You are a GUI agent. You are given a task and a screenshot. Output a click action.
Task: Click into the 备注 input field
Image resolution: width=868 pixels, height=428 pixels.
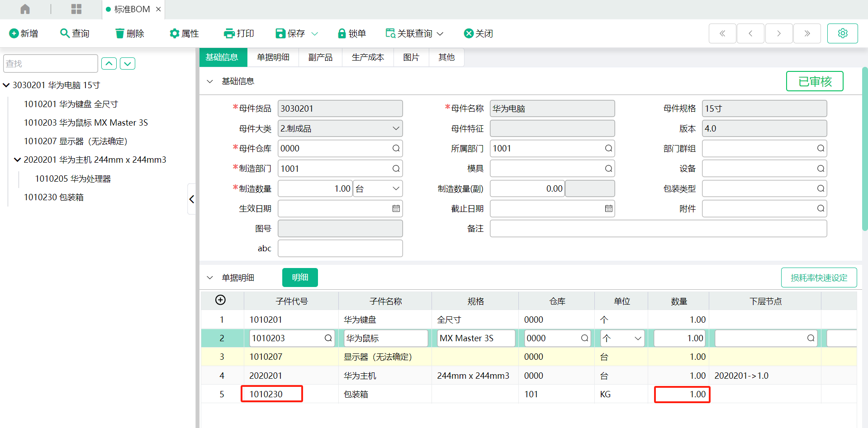(658, 228)
